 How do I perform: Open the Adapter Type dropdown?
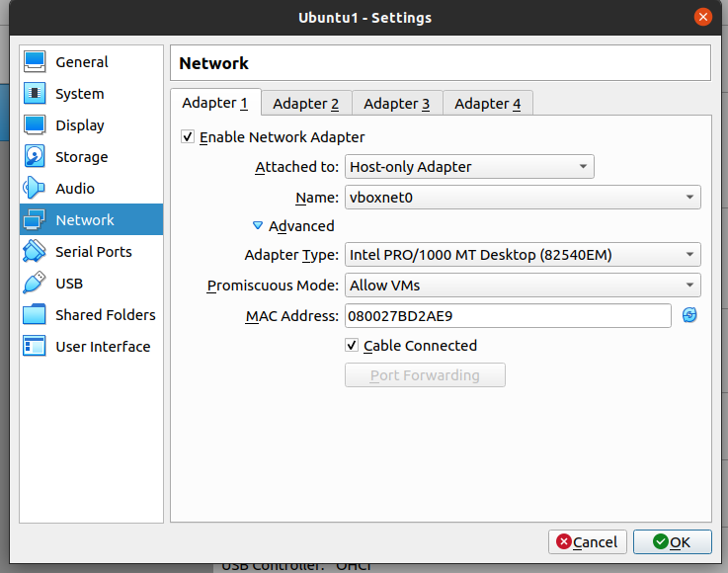pyautogui.click(x=523, y=255)
